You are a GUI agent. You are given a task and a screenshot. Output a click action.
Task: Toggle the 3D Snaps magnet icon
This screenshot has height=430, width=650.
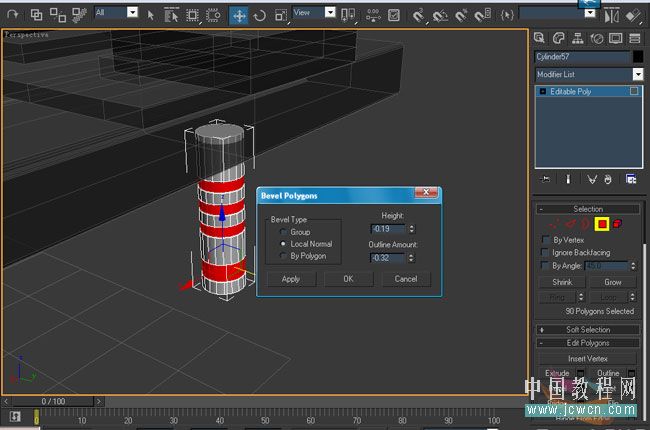[419, 15]
